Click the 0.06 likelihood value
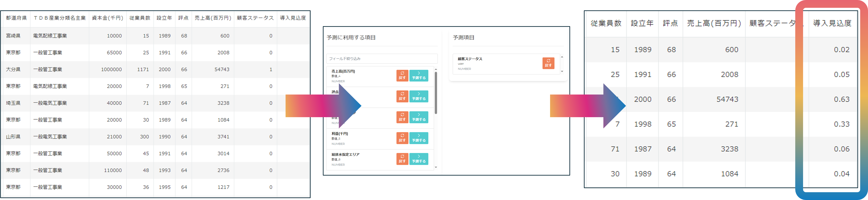 tap(841, 149)
